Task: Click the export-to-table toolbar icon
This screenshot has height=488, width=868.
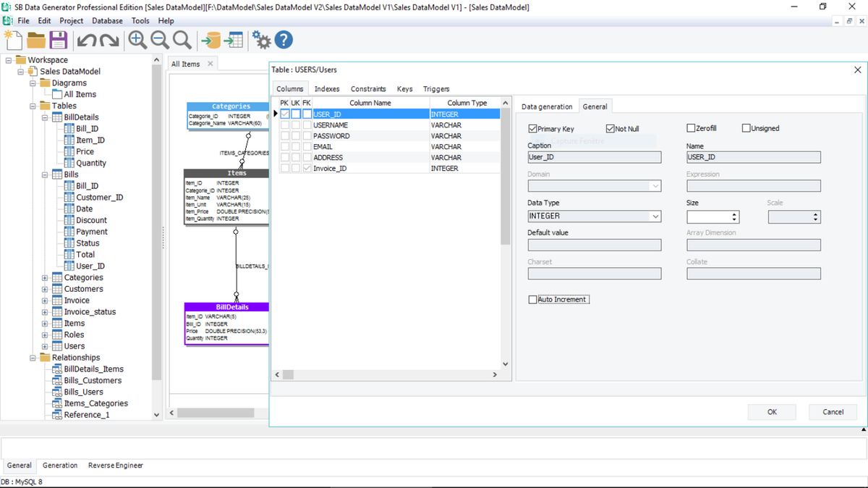Action: coord(233,41)
